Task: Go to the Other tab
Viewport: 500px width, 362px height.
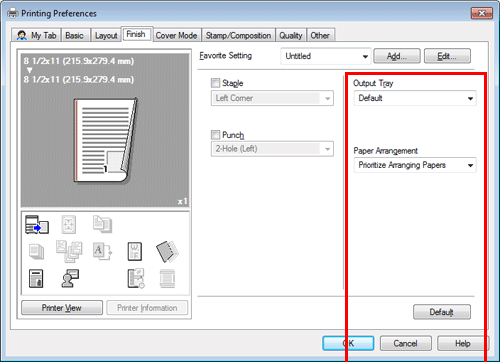Action: pos(320,35)
